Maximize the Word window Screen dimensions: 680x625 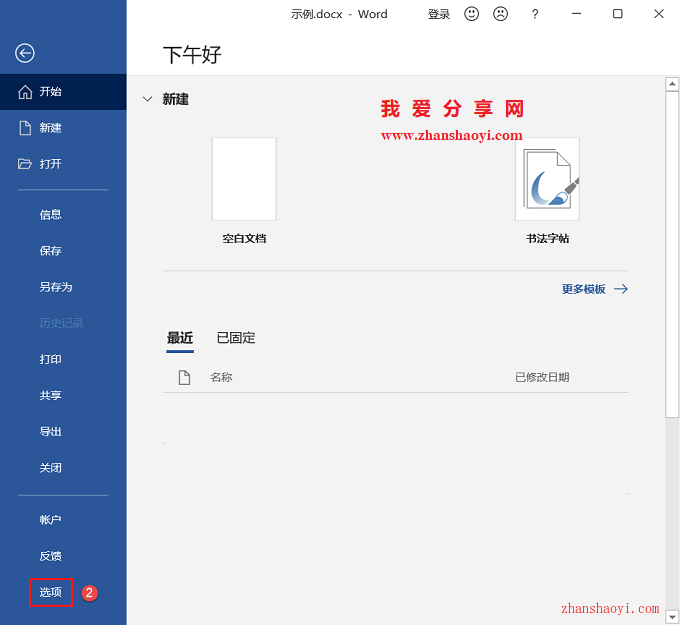pos(618,14)
